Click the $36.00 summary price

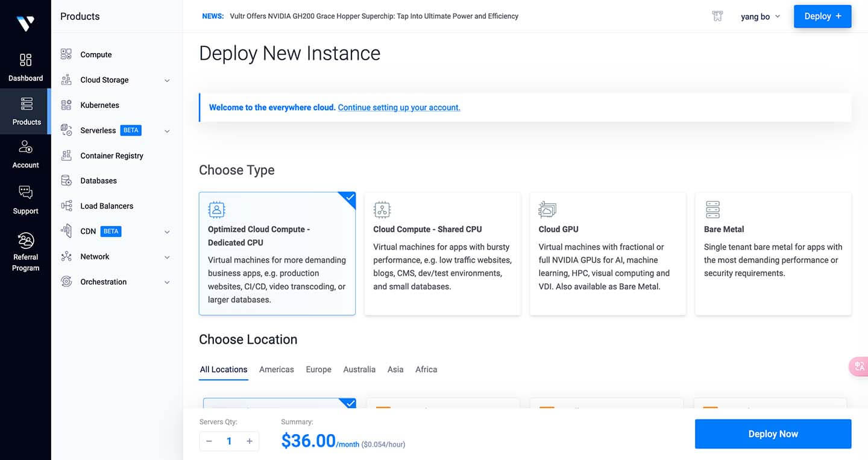tap(308, 441)
